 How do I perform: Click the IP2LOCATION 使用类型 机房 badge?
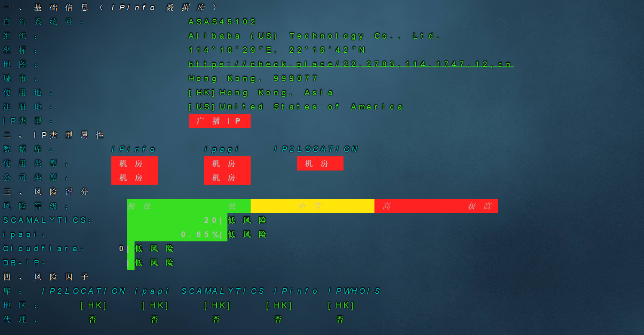[320, 164]
